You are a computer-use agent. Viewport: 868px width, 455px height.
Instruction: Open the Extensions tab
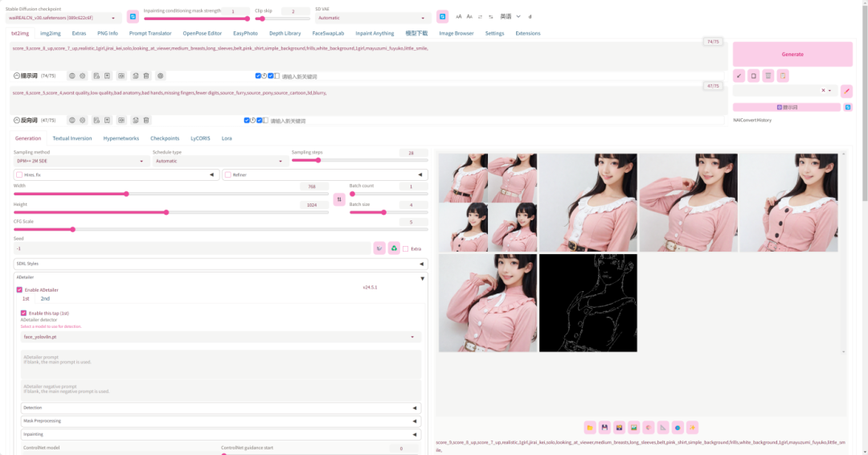(x=527, y=33)
